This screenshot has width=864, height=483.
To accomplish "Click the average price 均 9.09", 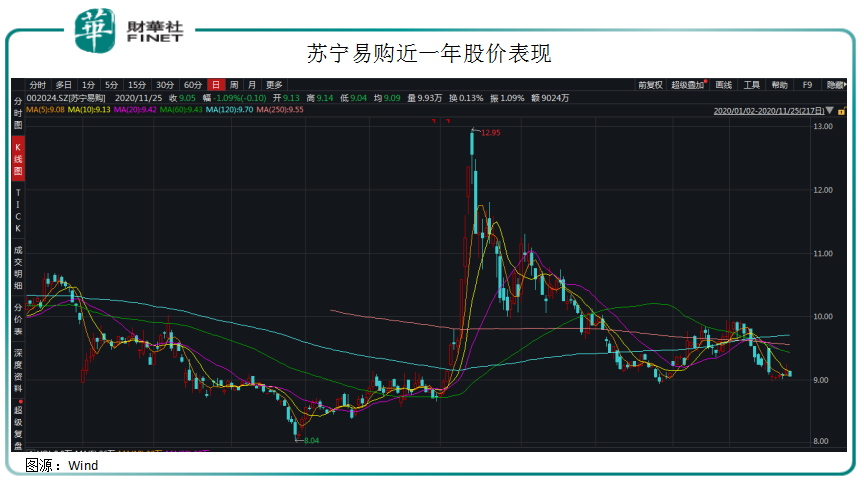I will click(387, 98).
